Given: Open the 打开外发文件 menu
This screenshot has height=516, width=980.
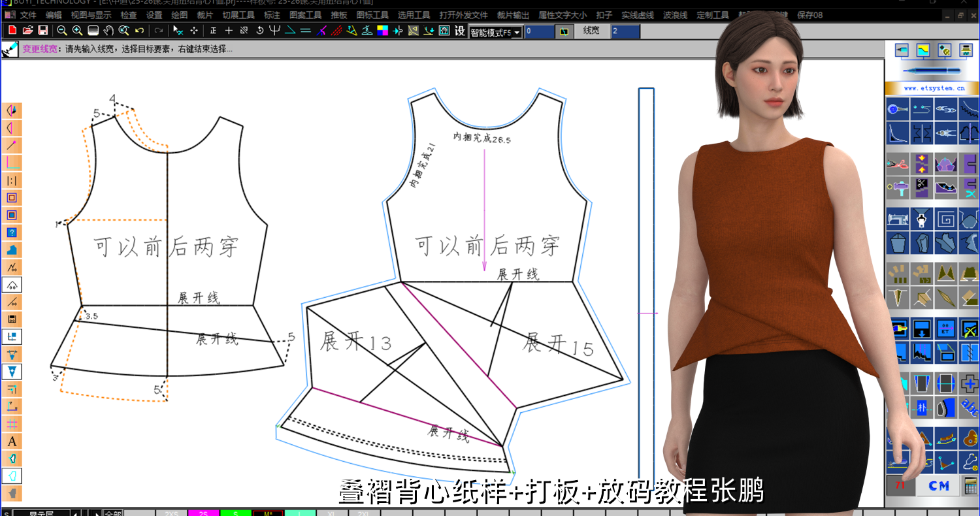Looking at the screenshot, I should click(463, 15).
